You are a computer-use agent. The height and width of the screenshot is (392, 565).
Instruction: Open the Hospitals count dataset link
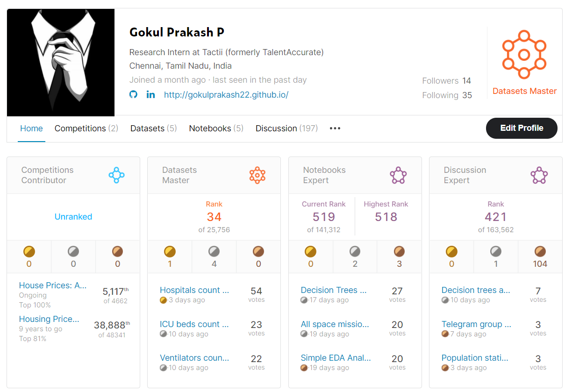pyautogui.click(x=194, y=290)
